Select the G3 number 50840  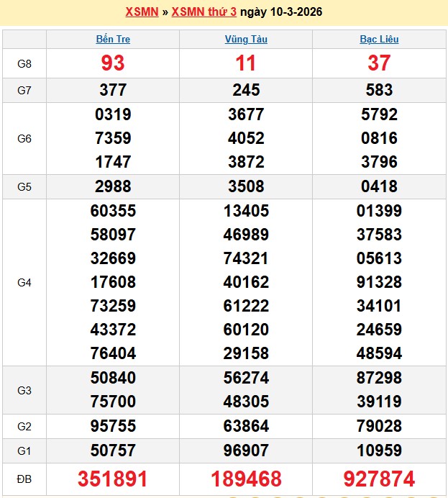click(113, 378)
